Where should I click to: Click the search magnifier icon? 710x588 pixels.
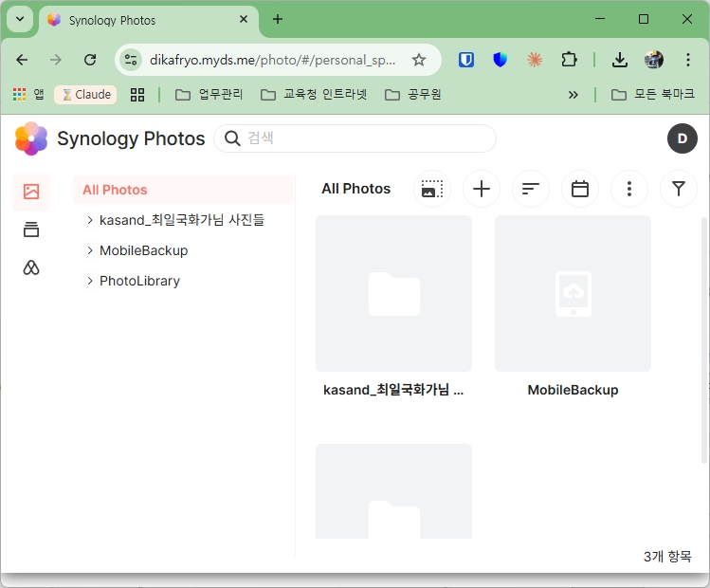pos(232,138)
